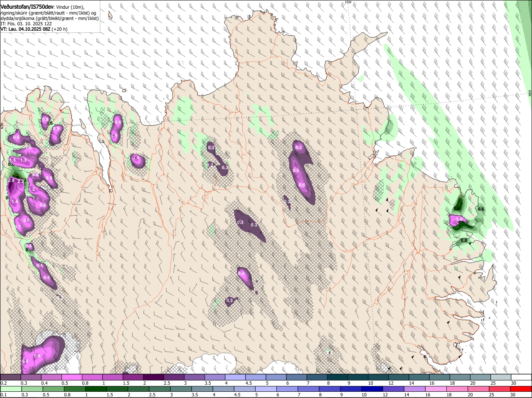Click the 'slydda/snjókoma (grátt/bleikt/grænt - mm/1klst)' line
Viewport: 532px width, 398px height.
[x=49, y=19]
